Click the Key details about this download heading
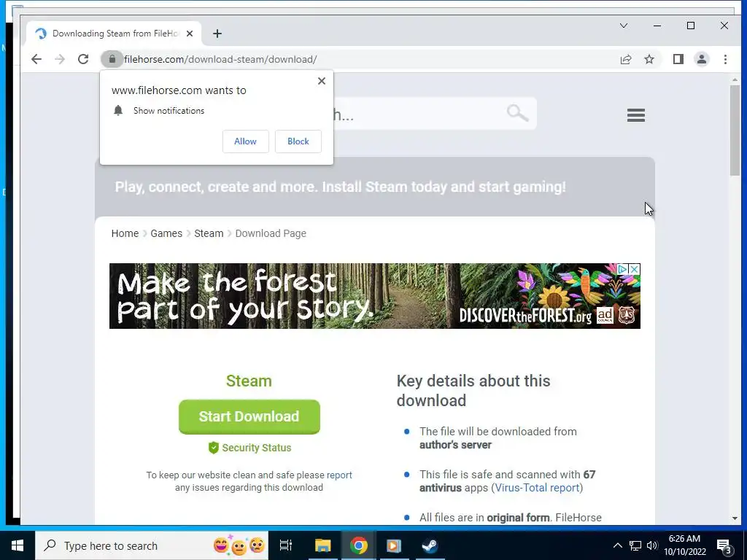The image size is (747, 560). 473,391
